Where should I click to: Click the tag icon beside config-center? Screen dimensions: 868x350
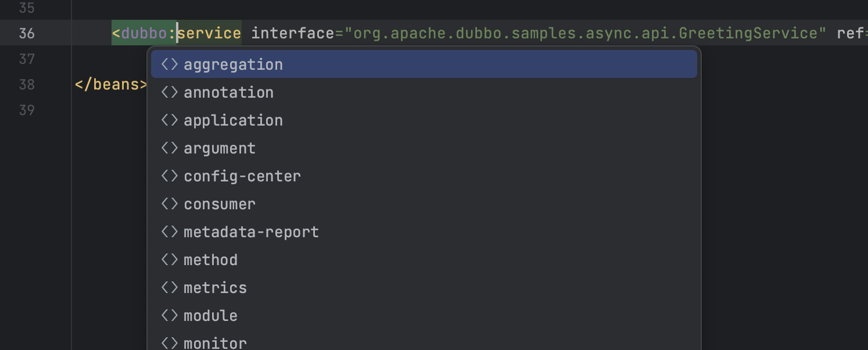pos(169,176)
